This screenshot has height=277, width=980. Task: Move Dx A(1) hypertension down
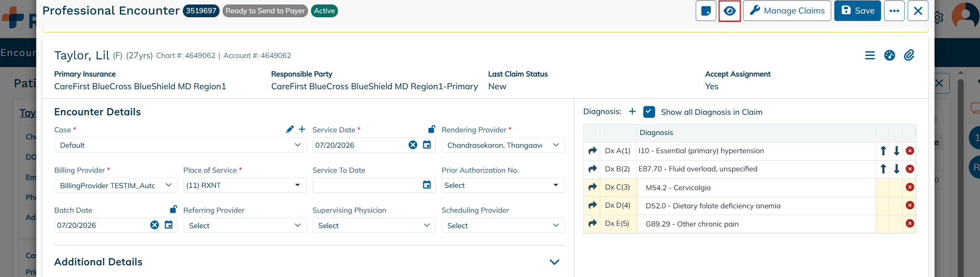pyautogui.click(x=896, y=150)
